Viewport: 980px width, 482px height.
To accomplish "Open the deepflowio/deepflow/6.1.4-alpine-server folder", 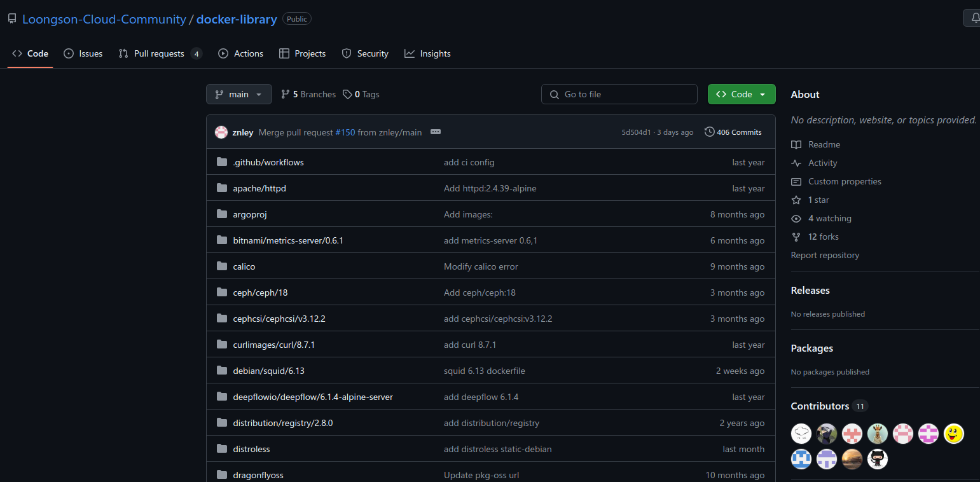I will pos(313,397).
